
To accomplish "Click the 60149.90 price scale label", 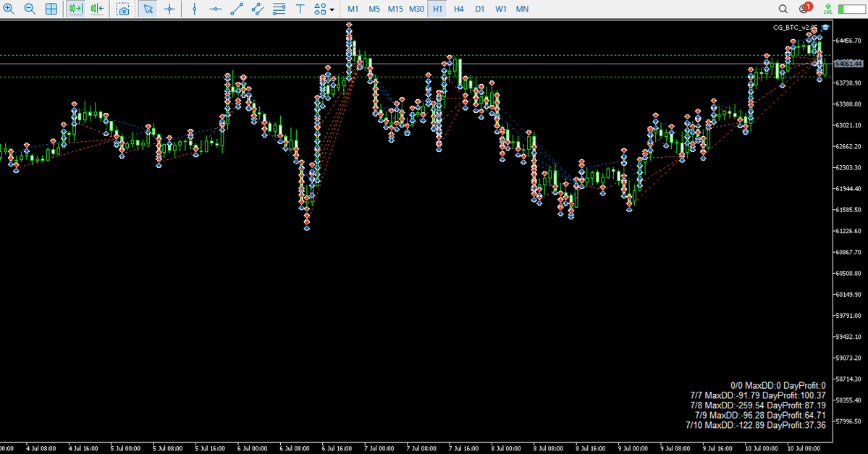I will coord(848,295).
